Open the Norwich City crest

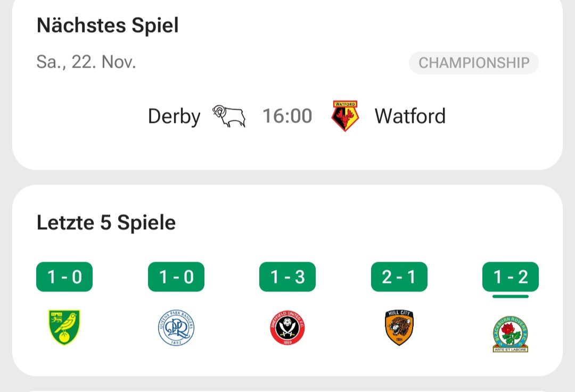(64, 328)
